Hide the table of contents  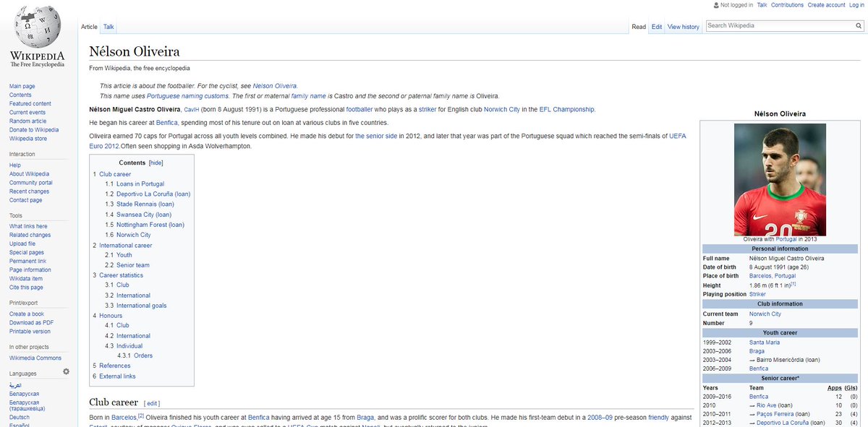click(x=156, y=163)
